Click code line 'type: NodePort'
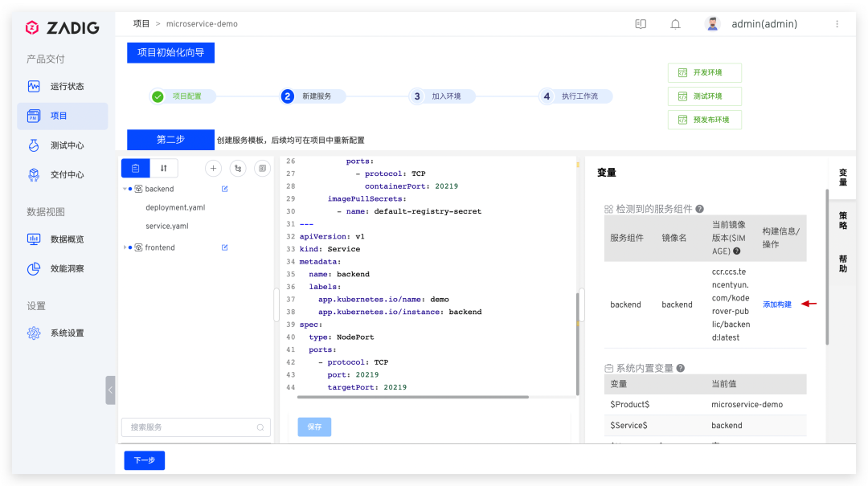This screenshot has width=868, height=486. (x=342, y=337)
